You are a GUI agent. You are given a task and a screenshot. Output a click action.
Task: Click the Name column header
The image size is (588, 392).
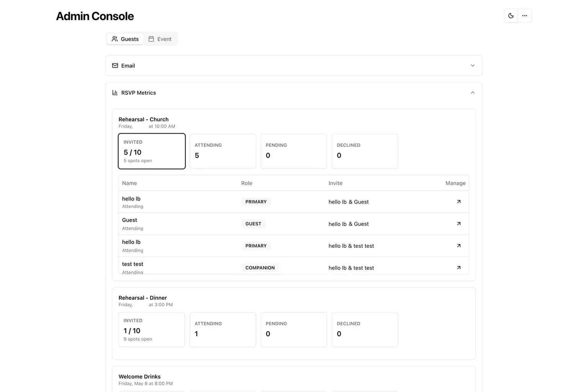(x=129, y=183)
